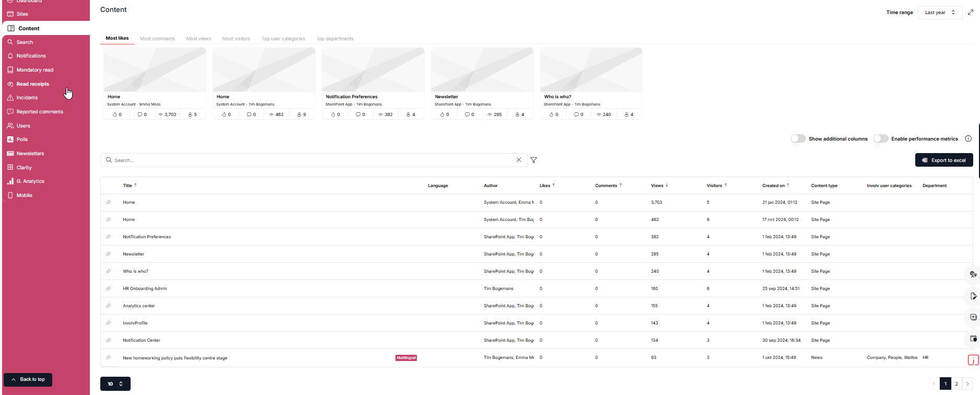Pin the New homeworking policy row
This screenshot has height=395, width=980.
click(108, 358)
